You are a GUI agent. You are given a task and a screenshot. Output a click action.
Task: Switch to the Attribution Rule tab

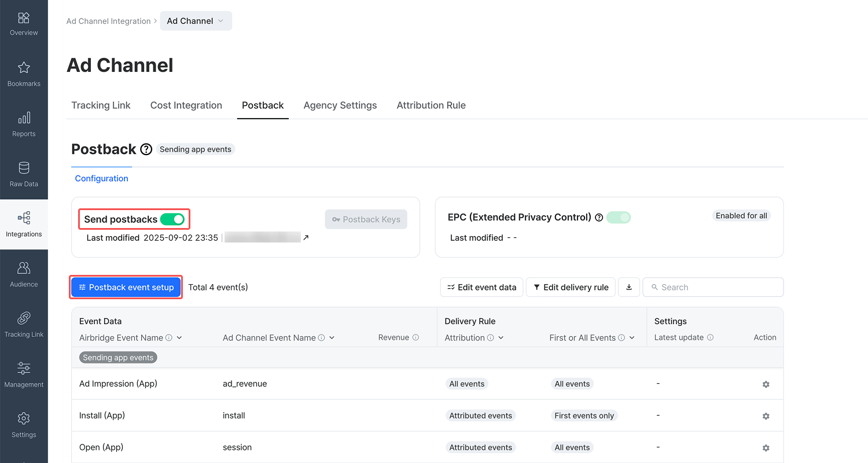pyautogui.click(x=431, y=105)
